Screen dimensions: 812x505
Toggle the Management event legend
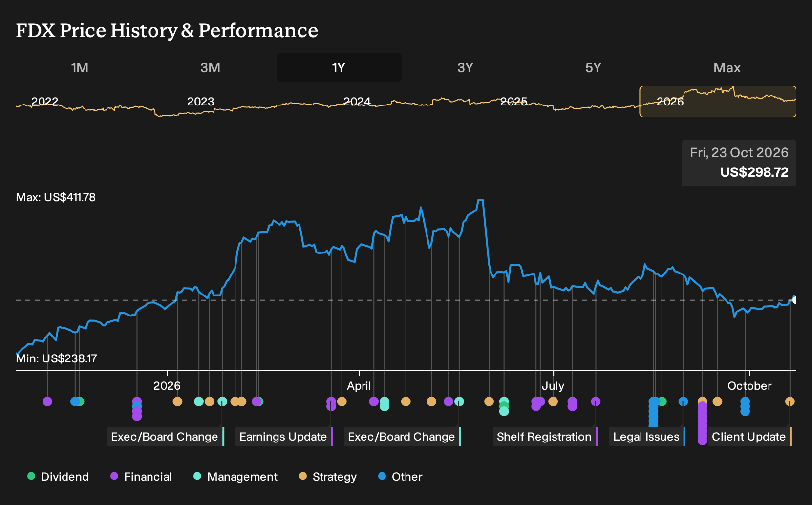pos(235,476)
